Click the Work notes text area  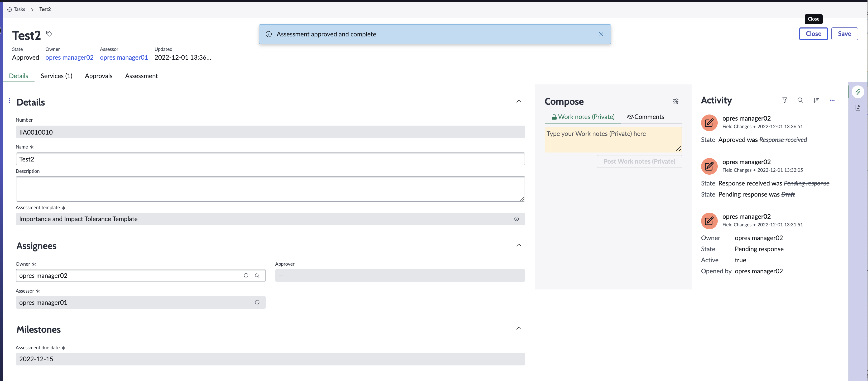click(x=613, y=139)
